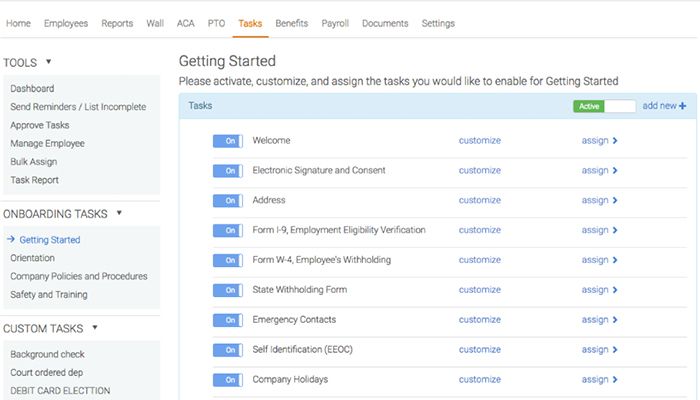Toggle the Emergency Contacts switch
700x400 pixels.
pyautogui.click(x=227, y=321)
